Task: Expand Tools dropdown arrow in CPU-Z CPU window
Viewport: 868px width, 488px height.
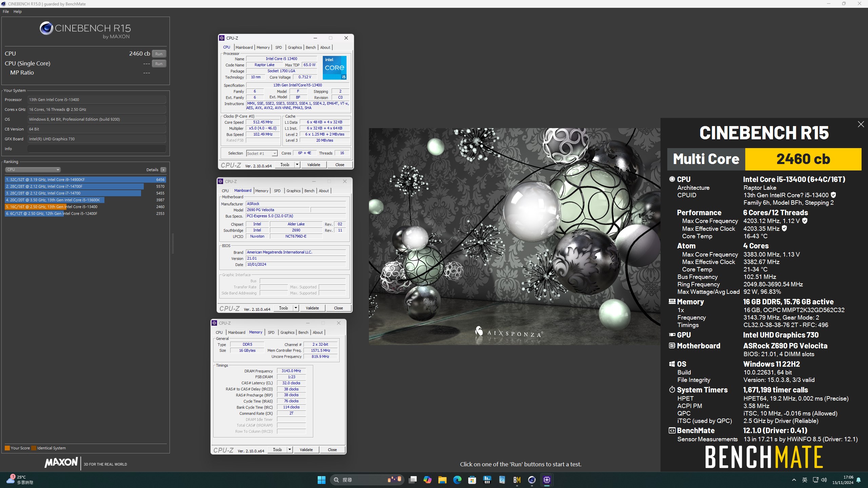Action: pyautogui.click(x=297, y=165)
